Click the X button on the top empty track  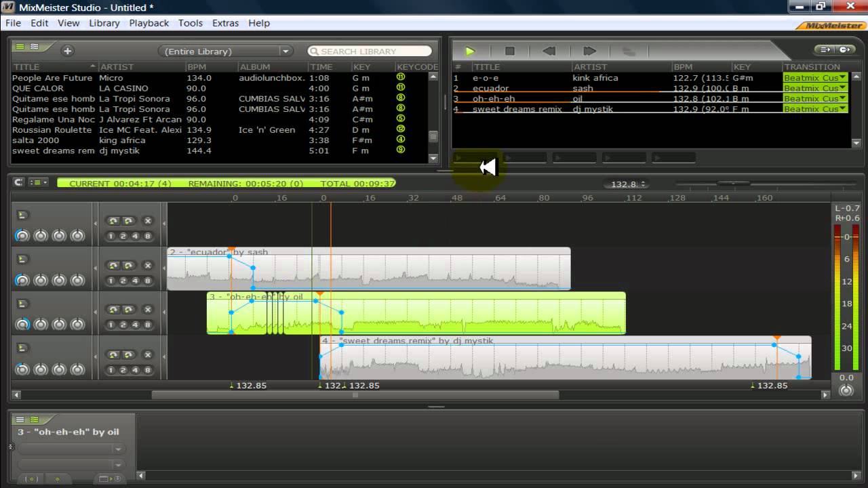[x=148, y=221]
